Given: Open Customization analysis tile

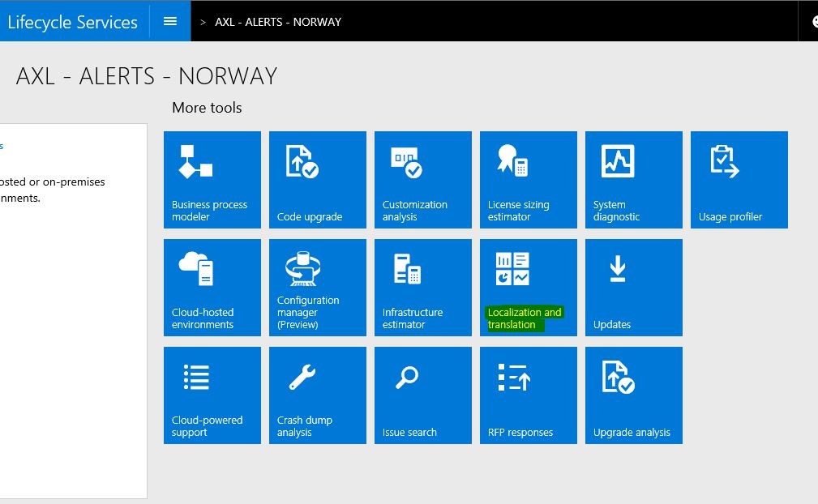Looking at the screenshot, I should point(423,180).
